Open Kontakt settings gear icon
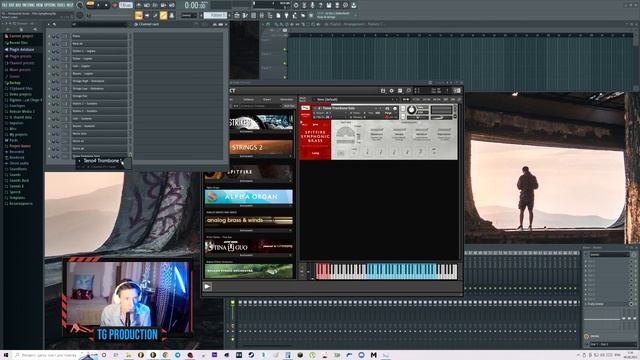The height and width of the screenshot is (360, 640). coord(391,91)
